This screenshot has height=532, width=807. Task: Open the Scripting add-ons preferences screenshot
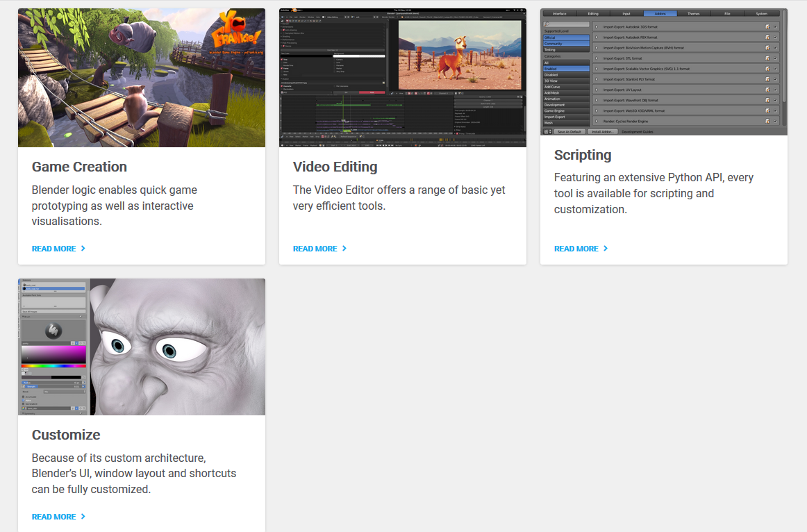(x=664, y=72)
